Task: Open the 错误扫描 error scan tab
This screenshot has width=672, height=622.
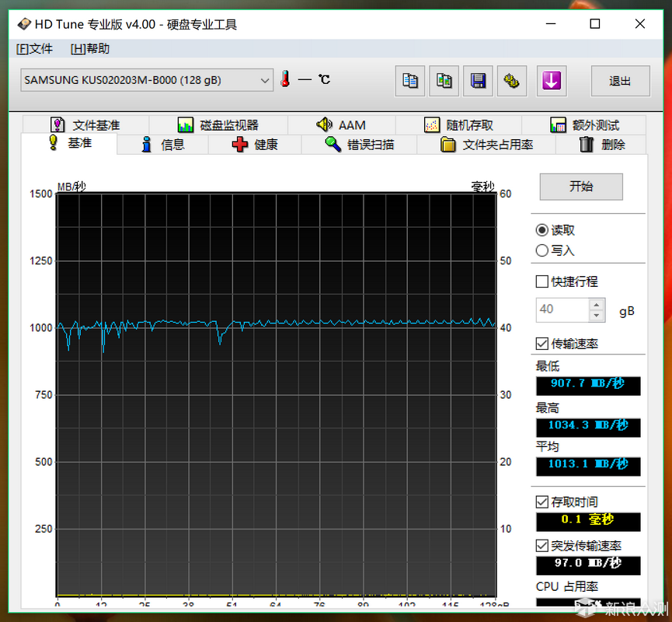Action: click(x=360, y=145)
